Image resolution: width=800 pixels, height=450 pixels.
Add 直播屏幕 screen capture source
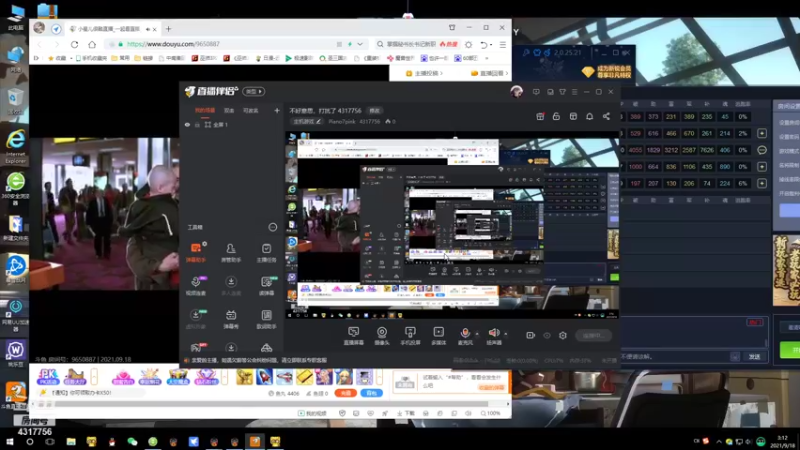[354, 336]
